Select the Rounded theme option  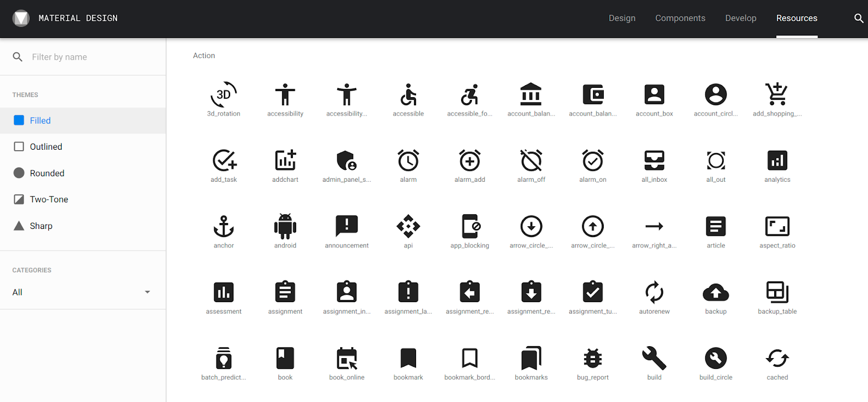coord(47,173)
